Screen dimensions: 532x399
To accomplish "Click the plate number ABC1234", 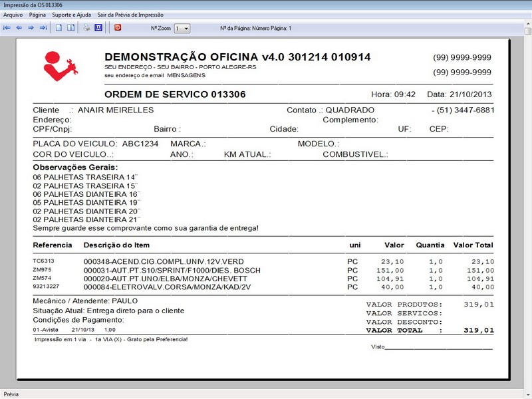I will pos(140,144).
